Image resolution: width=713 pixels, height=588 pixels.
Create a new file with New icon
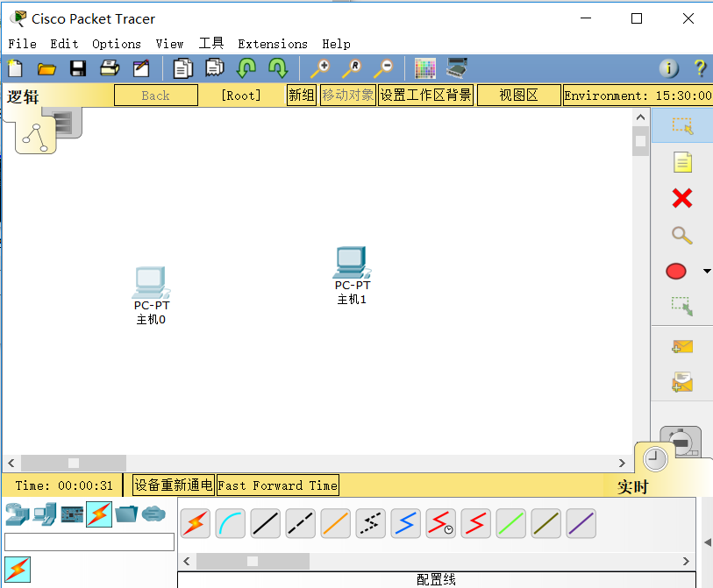(15, 68)
